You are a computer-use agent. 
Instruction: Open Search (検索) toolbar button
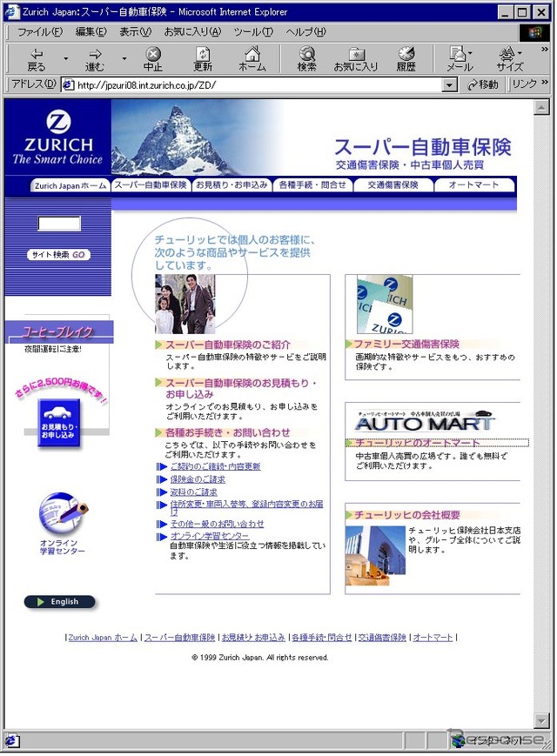point(307,59)
